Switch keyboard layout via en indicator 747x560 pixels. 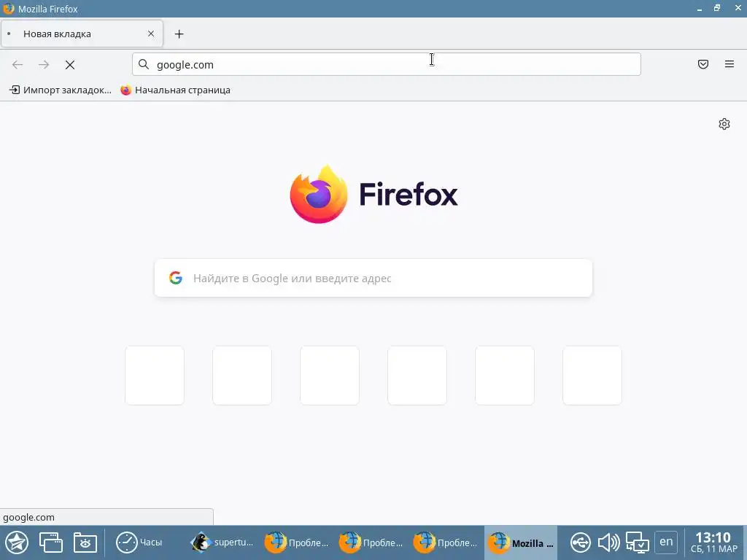(666, 542)
